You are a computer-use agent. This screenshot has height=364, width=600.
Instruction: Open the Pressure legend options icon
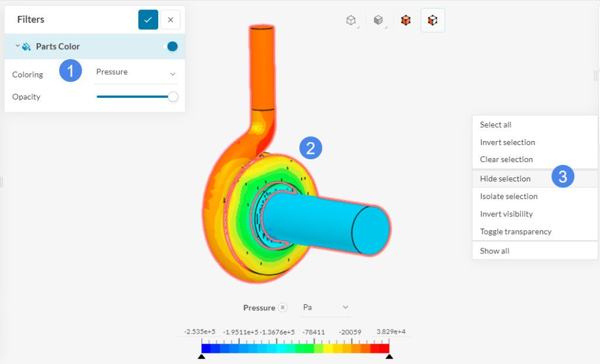[282, 307]
